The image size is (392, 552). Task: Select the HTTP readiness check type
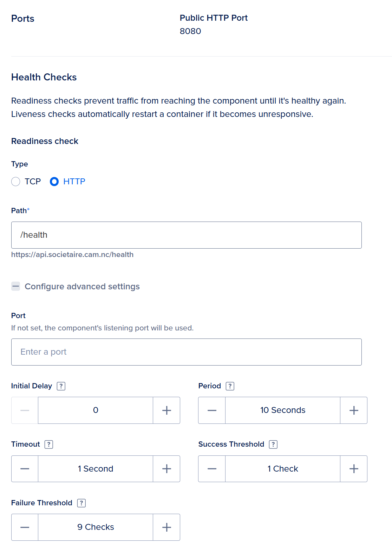[x=54, y=182]
